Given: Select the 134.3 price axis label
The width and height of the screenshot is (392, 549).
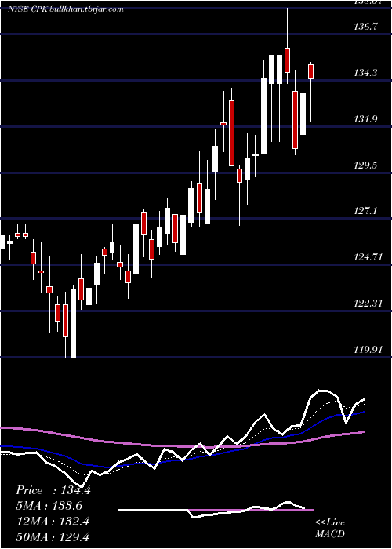Looking at the screenshot, I should (x=366, y=73).
